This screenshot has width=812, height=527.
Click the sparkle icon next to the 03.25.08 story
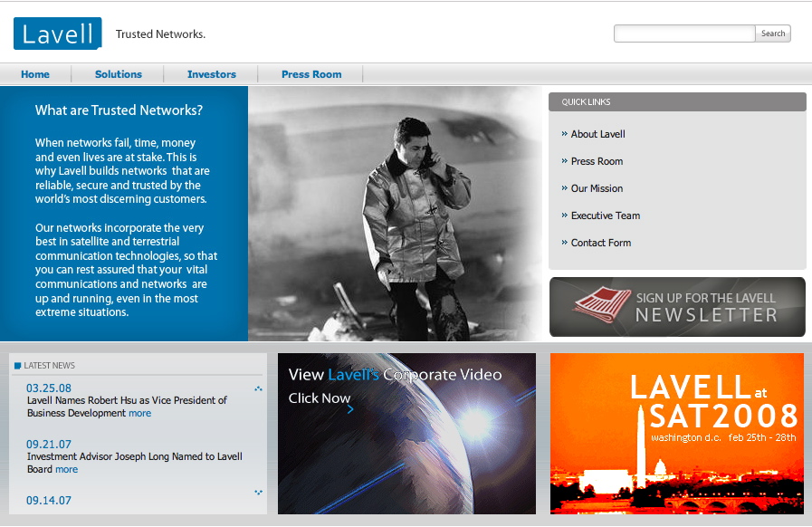coord(258,388)
